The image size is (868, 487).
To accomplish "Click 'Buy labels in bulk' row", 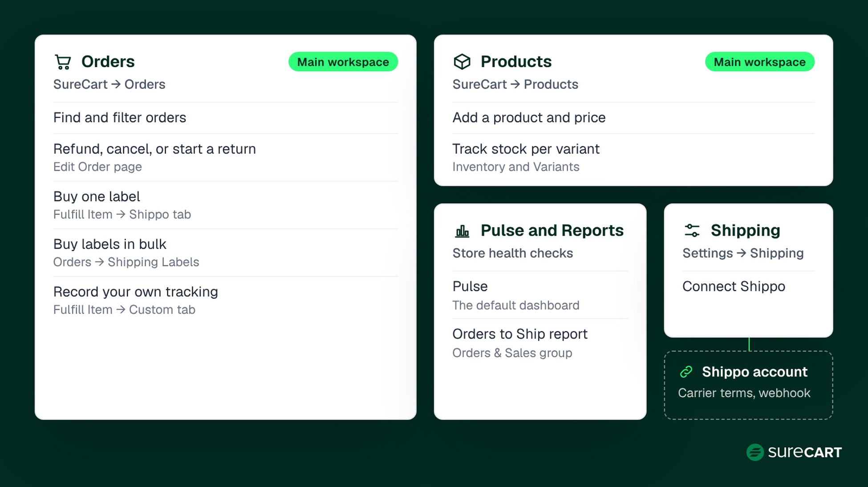I will point(225,253).
